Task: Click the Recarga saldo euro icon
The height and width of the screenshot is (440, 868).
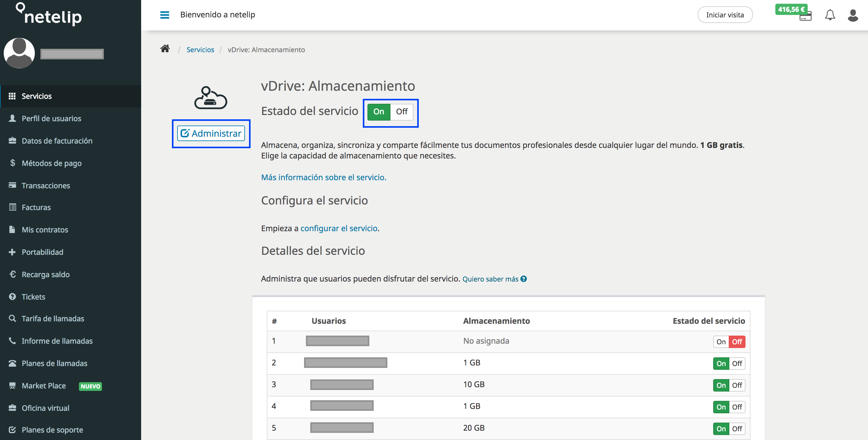Action: pos(12,274)
